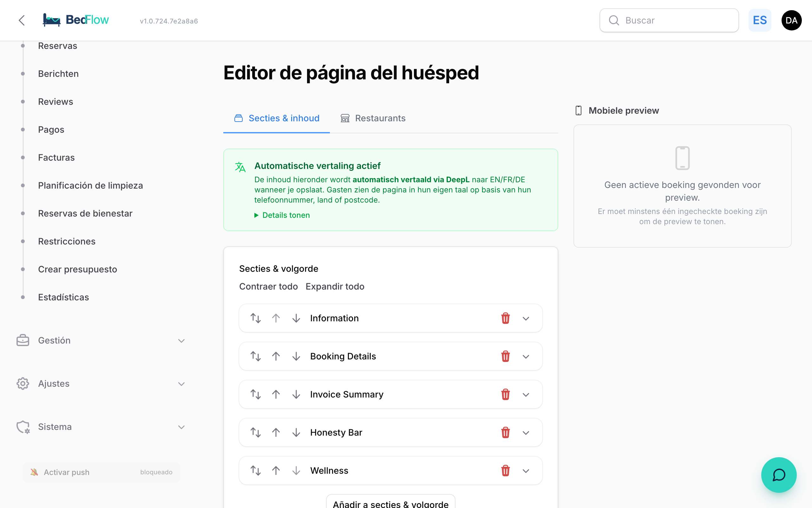Move Booking Details section up
This screenshot has width=812, height=508.
276,356
